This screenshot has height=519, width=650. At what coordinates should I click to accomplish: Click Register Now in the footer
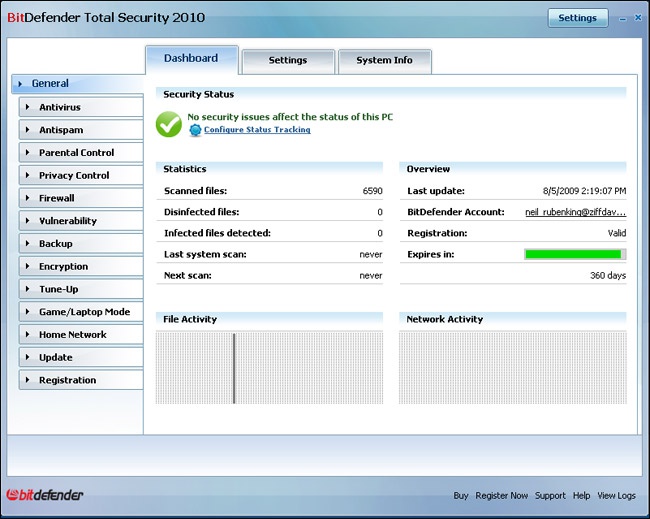coord(502,495)
